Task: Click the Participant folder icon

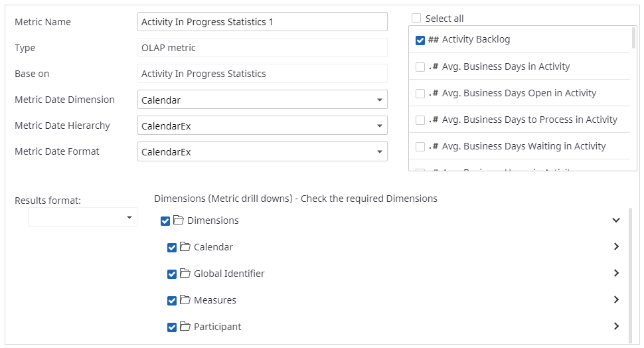Action: pyautogui.click(x=185, y=327)
